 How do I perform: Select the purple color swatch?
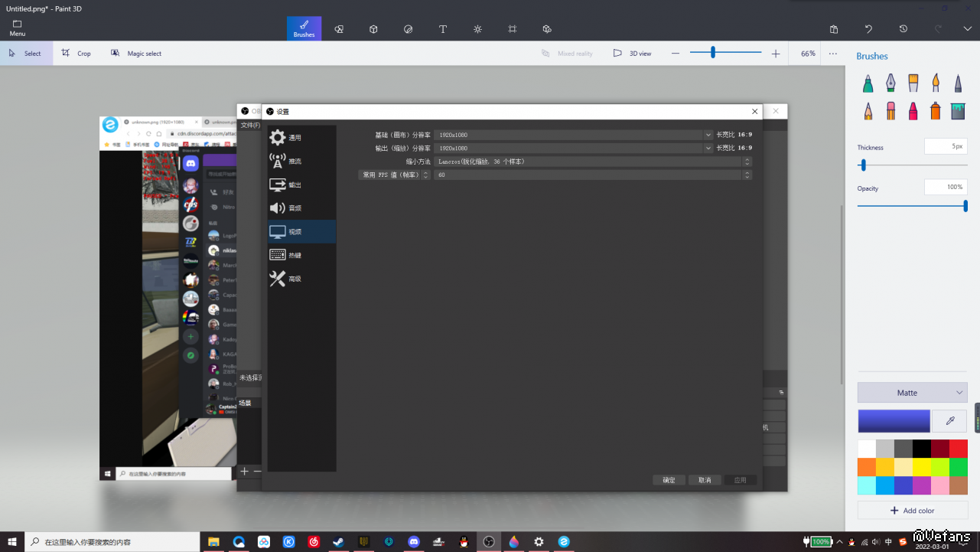tap(922, 485)
